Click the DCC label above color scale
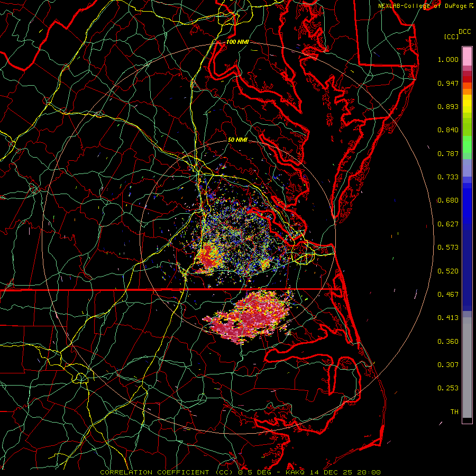 [x=464, y=31]
